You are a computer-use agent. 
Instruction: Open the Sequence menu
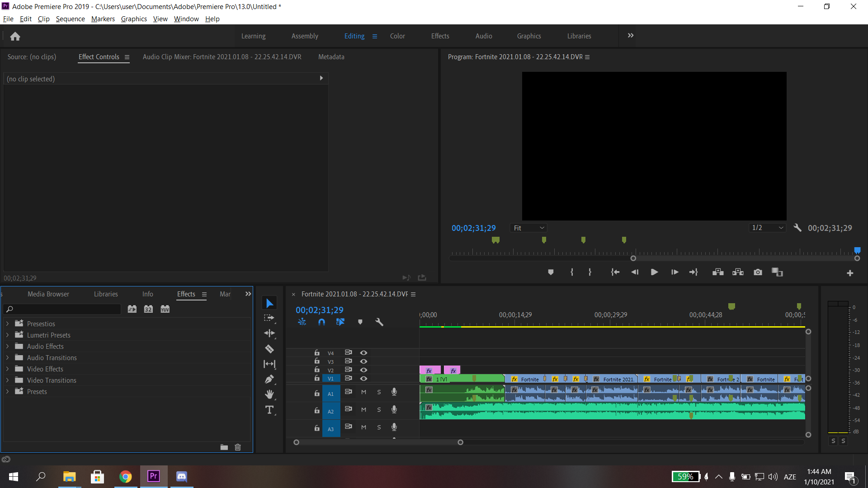click(x=70, y=19)
